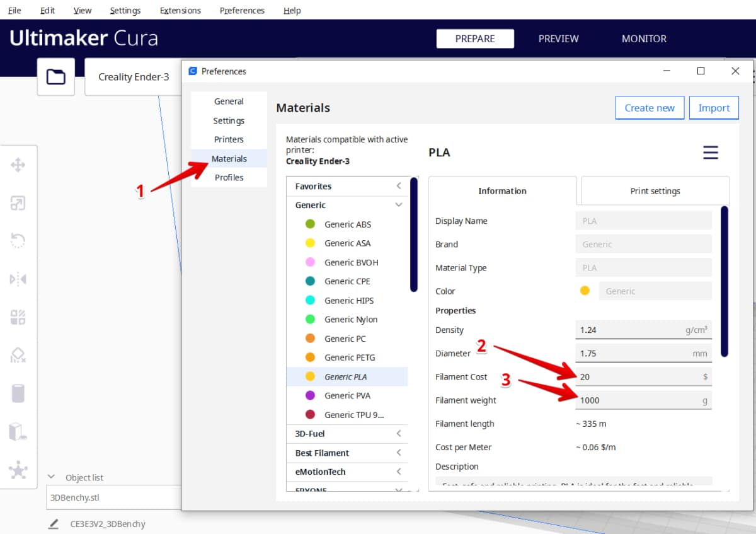756x534 pixels.
Task: Click the PLA color circle in Color row
Action: tap(585, 291)
